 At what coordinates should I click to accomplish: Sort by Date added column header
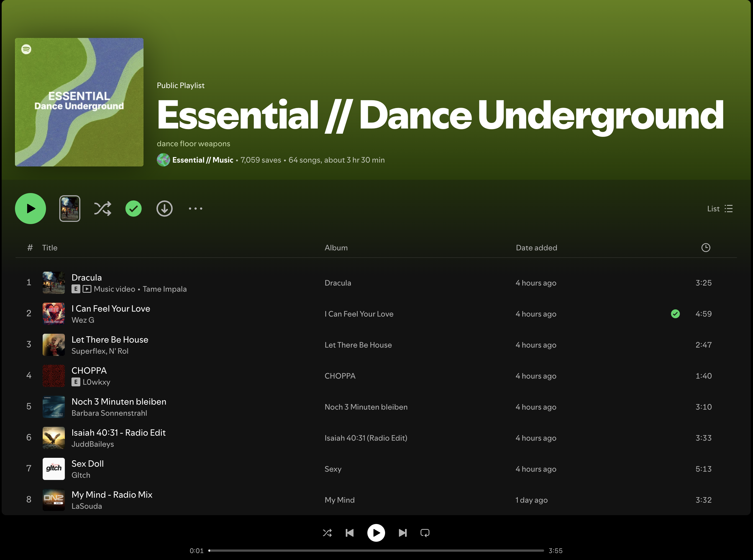536,248
